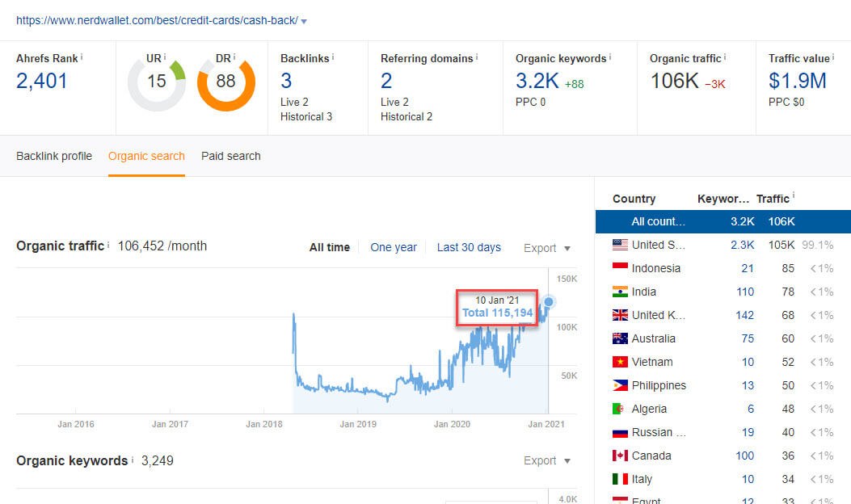Select the Vietnam country name
This screenshot has height=504, width=851.
(652, 362)
